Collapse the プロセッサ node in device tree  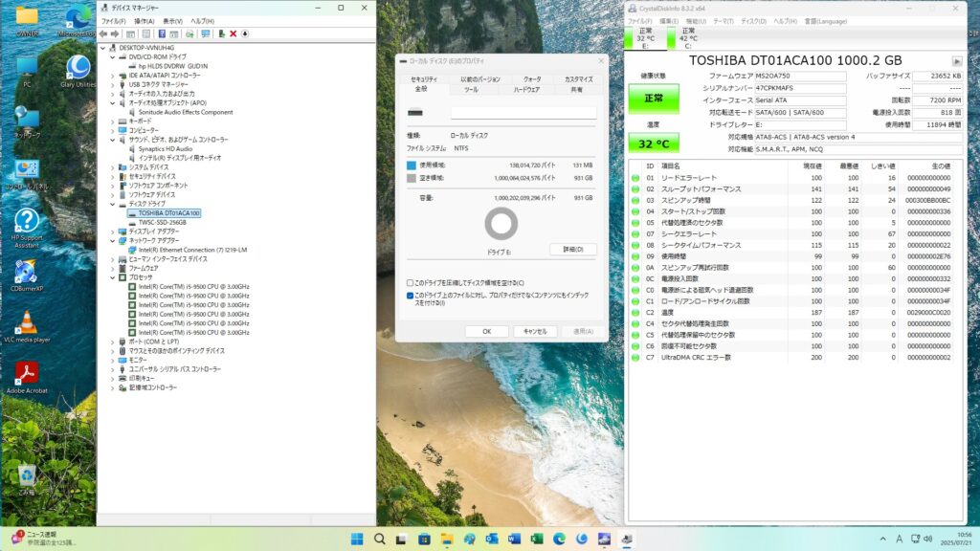coord(112,277)
